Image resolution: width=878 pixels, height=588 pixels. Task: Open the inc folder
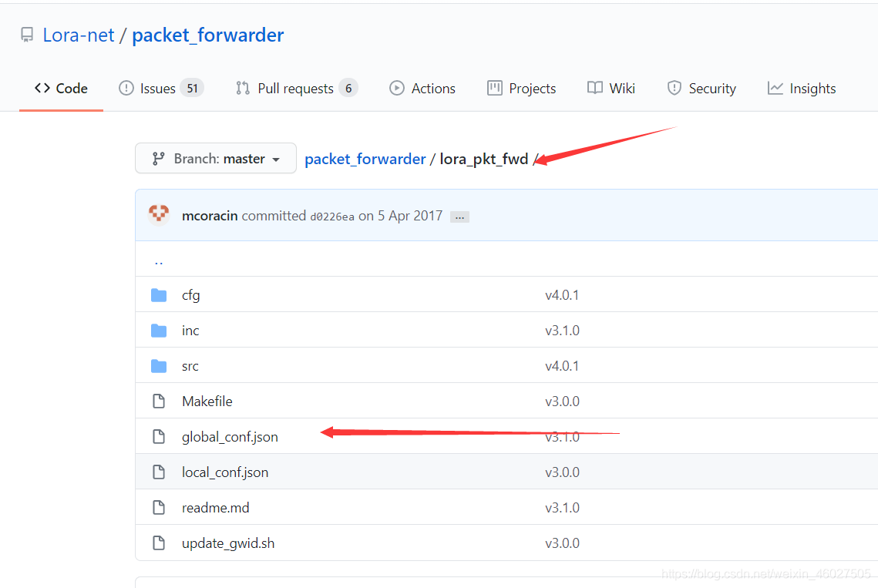click(190, 331)
